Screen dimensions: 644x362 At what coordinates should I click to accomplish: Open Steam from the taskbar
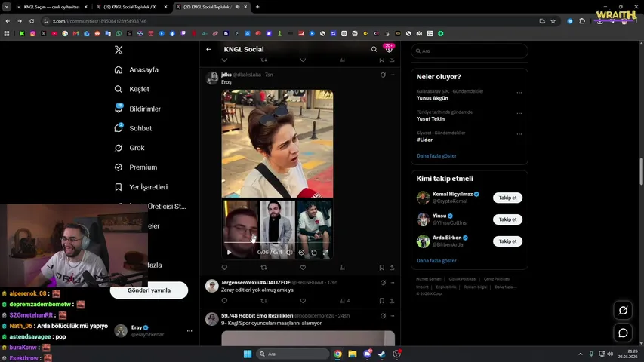pos(382,354)
